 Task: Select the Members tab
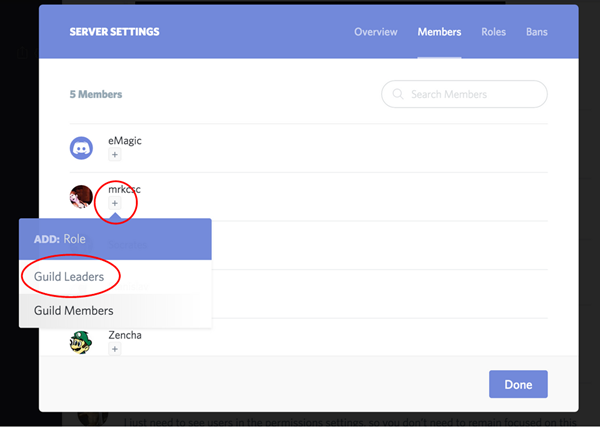click(x=439, y=32)
